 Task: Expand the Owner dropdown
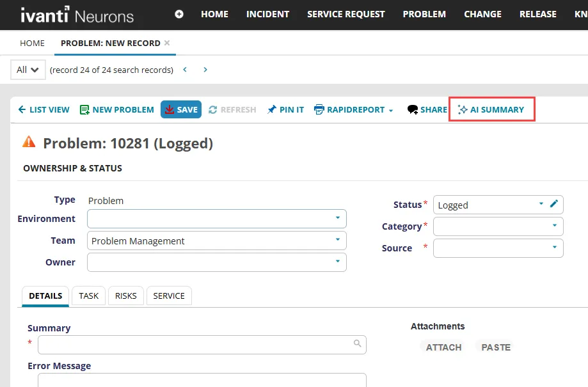pos(337,262)
